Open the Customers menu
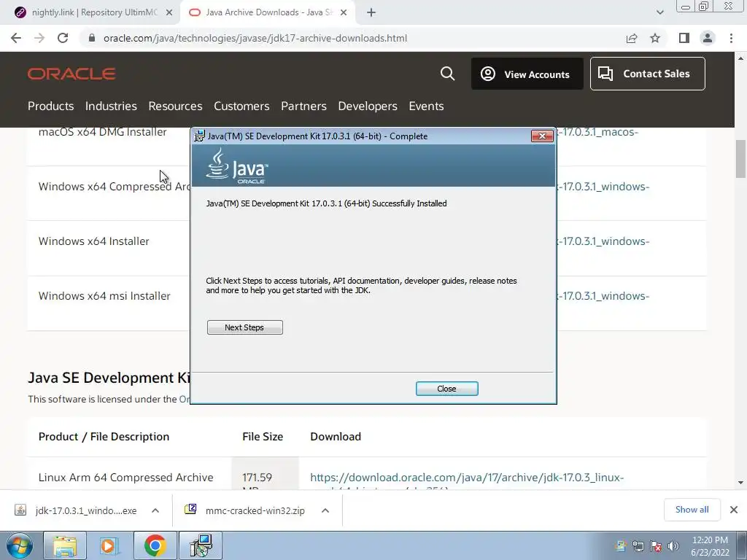This screenshot has height=560, width=747. (241, 106)
